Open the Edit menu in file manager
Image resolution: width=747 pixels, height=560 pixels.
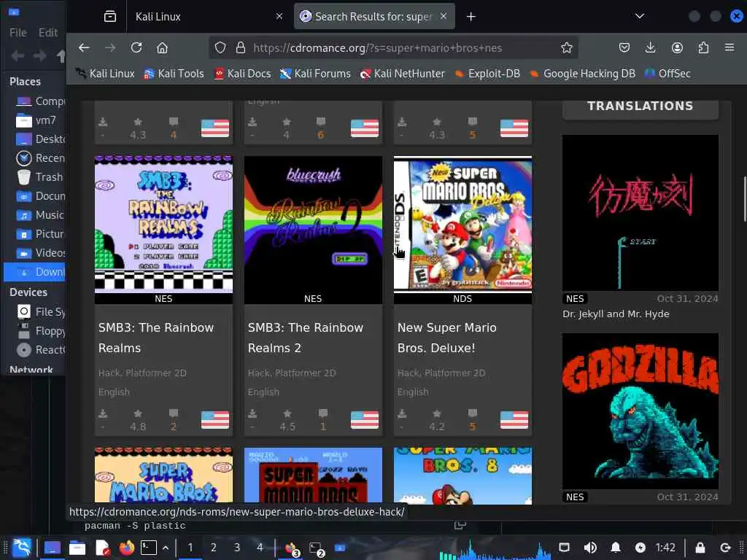point(47,32)
